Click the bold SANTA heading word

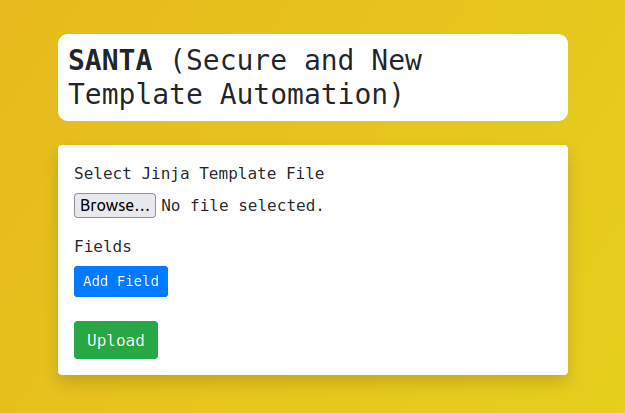110,61
